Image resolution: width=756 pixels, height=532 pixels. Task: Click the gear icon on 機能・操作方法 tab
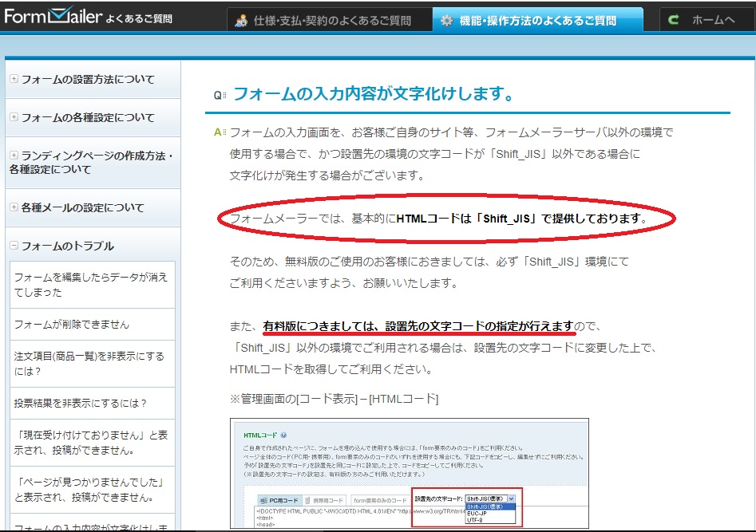446,21
